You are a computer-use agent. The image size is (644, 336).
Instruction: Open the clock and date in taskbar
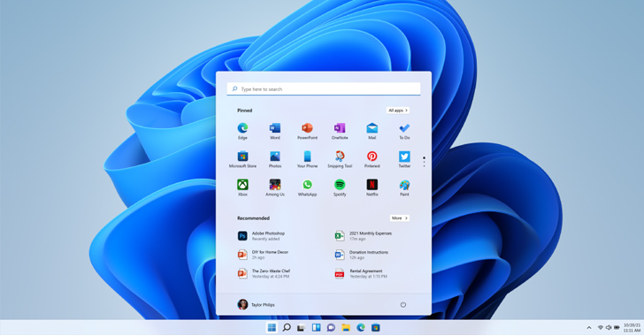click(632, 327)
